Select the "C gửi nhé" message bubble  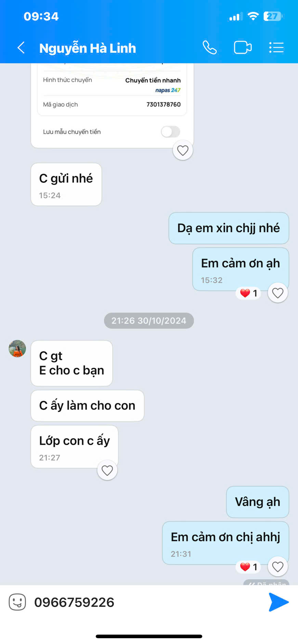(x=66, y=184)
